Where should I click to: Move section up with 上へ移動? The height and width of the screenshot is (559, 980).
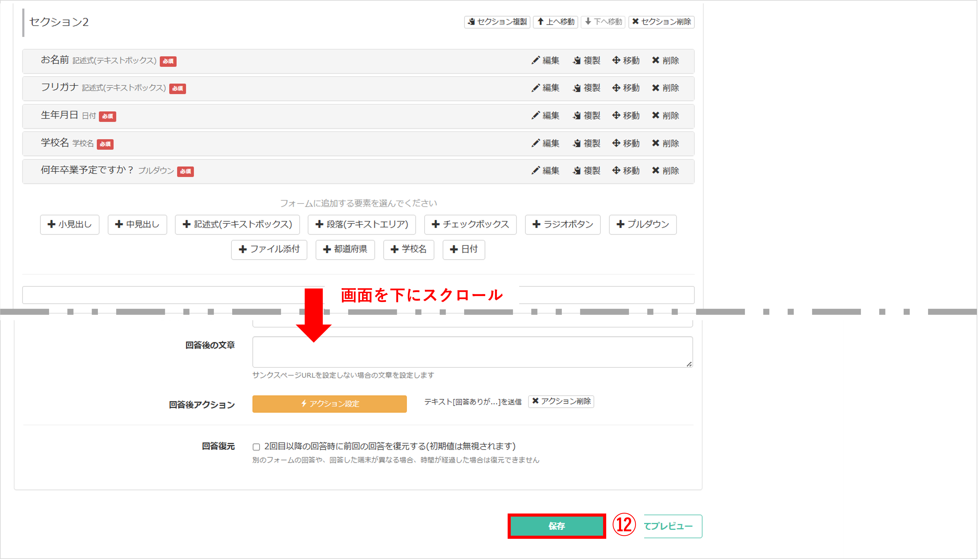click(x=555, y=22)
